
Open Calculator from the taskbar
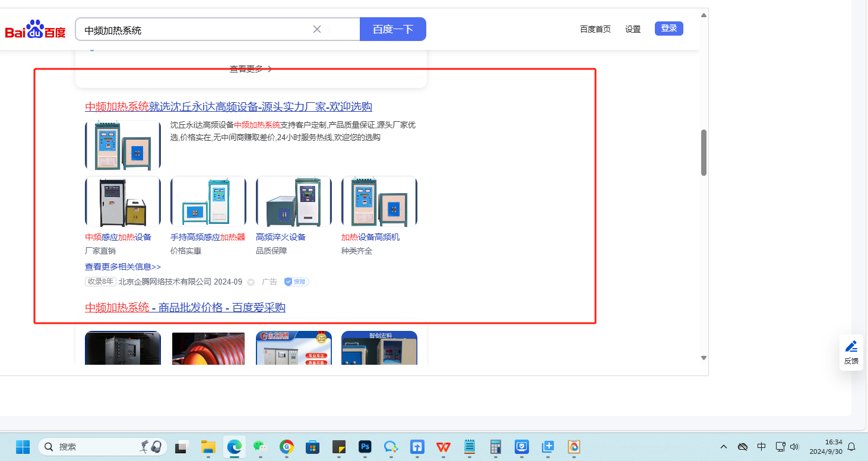[x=496, y=447]
